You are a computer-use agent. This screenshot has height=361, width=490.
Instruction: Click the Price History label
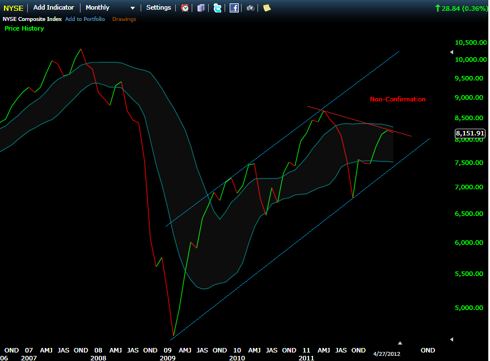[24, 29]
